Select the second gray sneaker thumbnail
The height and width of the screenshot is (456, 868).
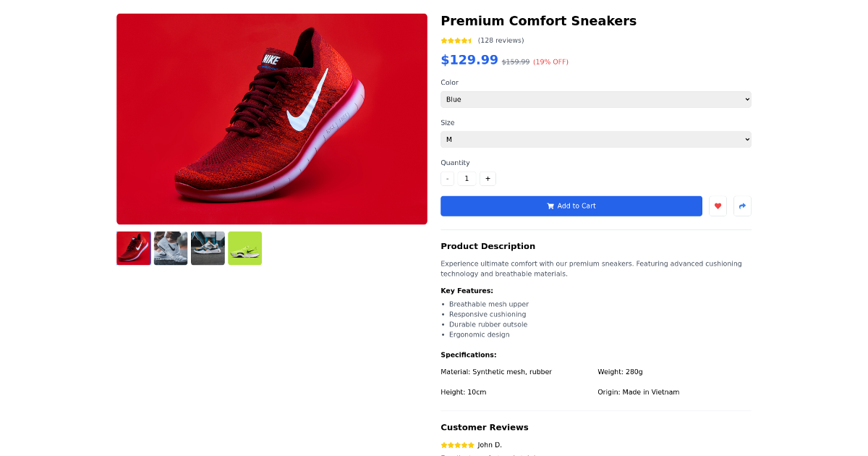coord(208,248)
